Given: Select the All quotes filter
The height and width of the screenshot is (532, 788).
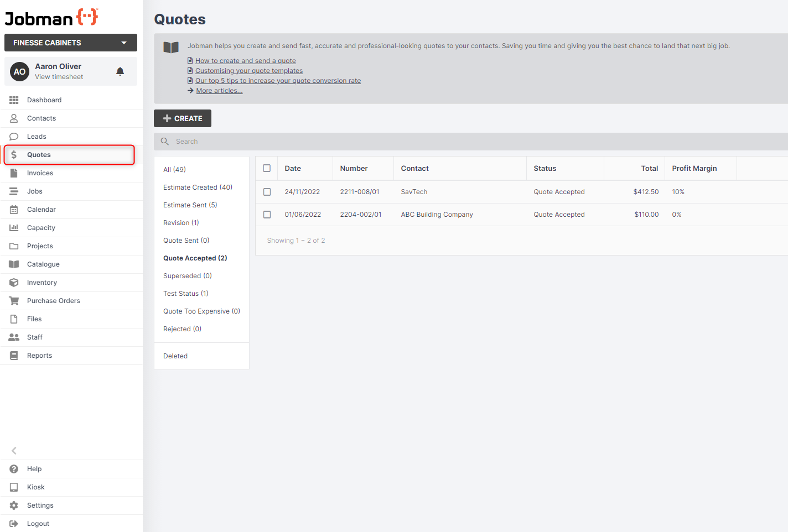Looking at the screenshot, I should click(174, 169).
